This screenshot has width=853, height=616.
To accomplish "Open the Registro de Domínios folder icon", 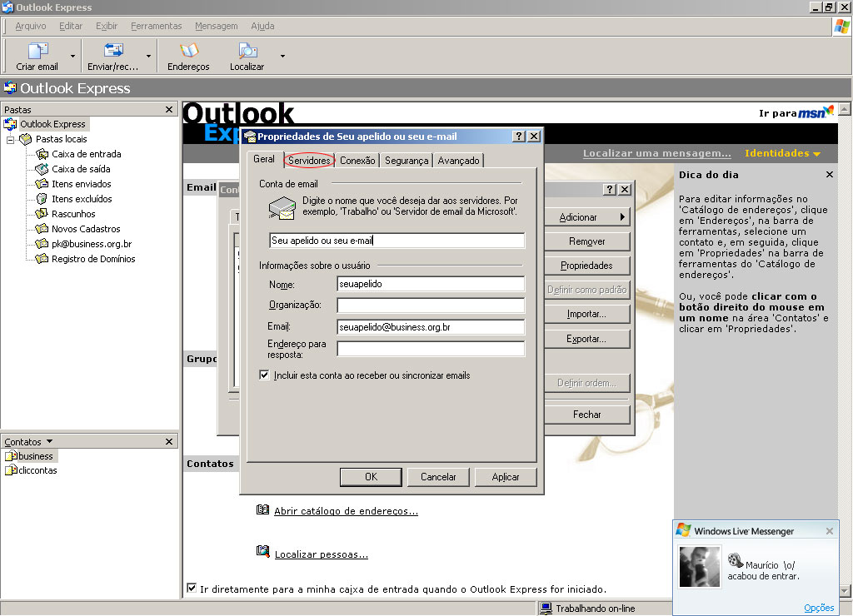I will pyautogui.click(x=42, y=259).
